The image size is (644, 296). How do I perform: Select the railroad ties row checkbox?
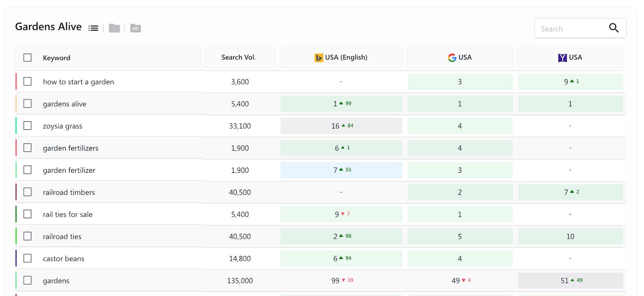tap(27, 236)
